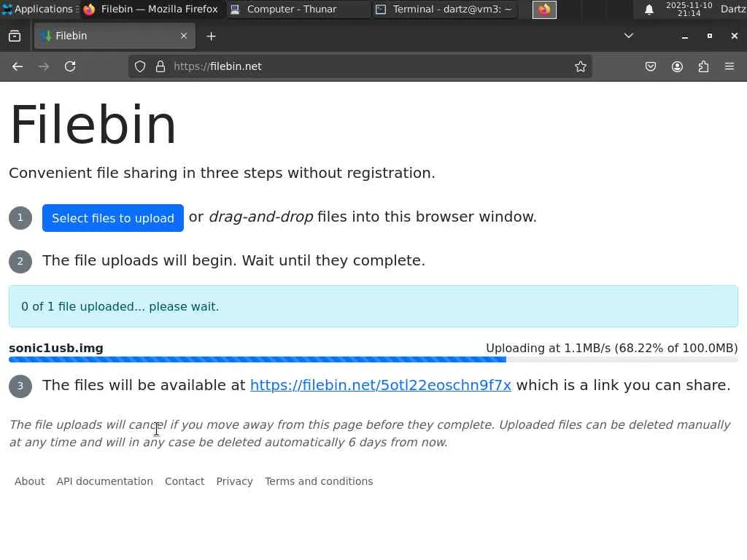Viewport: 747px width, 560px height.
Task: Switch to Filebin Mozilla Firefox taskbar entry
Action: (x=150, y=9)
